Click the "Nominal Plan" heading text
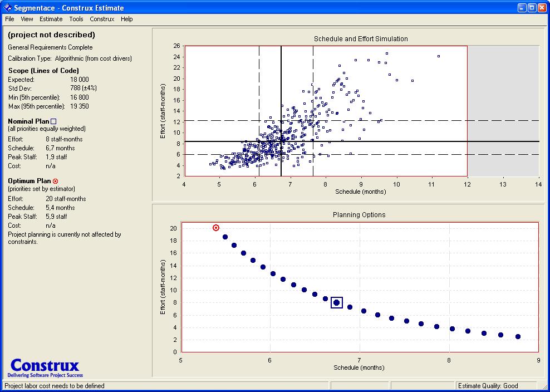Image resolution: width=550 pixels, height=392 pixels. coord(29,121)
